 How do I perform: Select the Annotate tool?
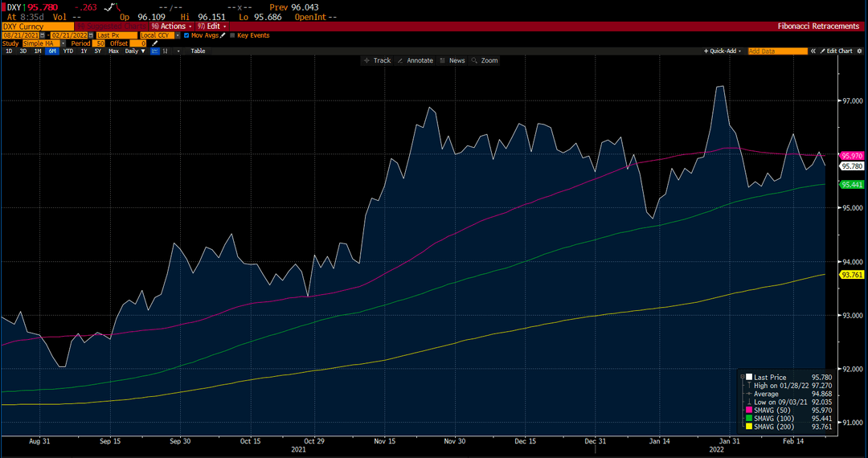(x=416, y=60)
